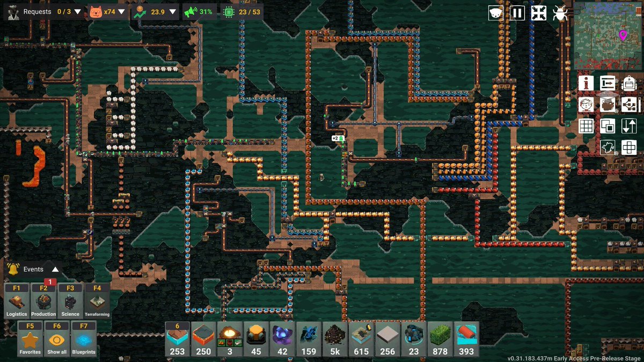644x362 pixels.
Task: Select the brick floor item with 253
Action: point(177,339)
